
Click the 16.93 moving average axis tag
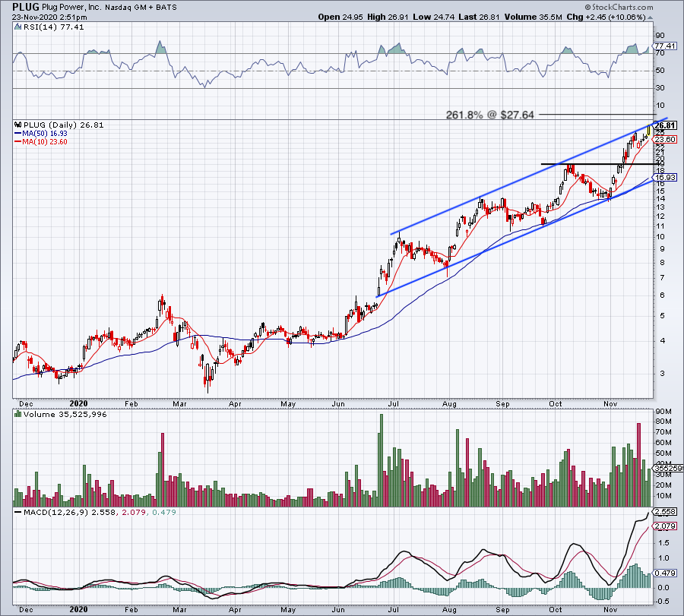click(x=665, y=178)
